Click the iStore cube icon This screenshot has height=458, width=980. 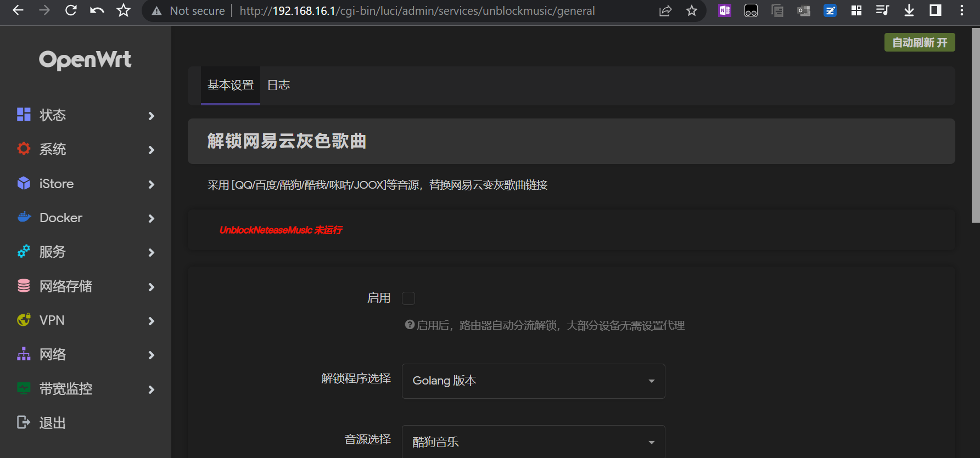24,183
